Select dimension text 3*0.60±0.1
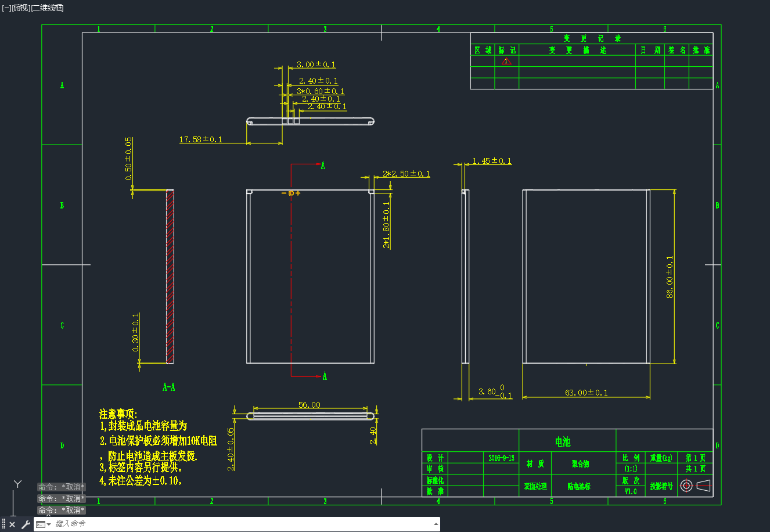Image resolution: width=770 pixels, height=532 pixels. (x=321, y=91)
